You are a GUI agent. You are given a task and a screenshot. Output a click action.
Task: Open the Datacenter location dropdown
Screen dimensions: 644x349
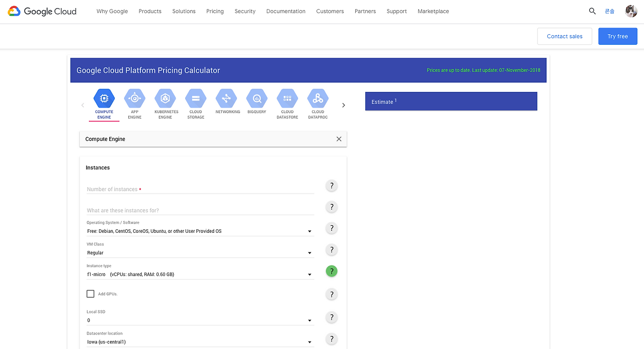[x=200, y=342]
